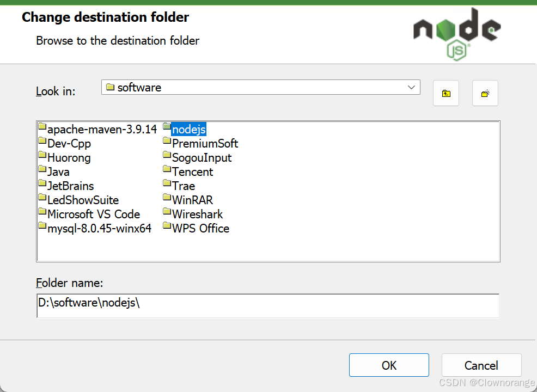
Task: Click the Java folder name
Action: tap(59, 172)
